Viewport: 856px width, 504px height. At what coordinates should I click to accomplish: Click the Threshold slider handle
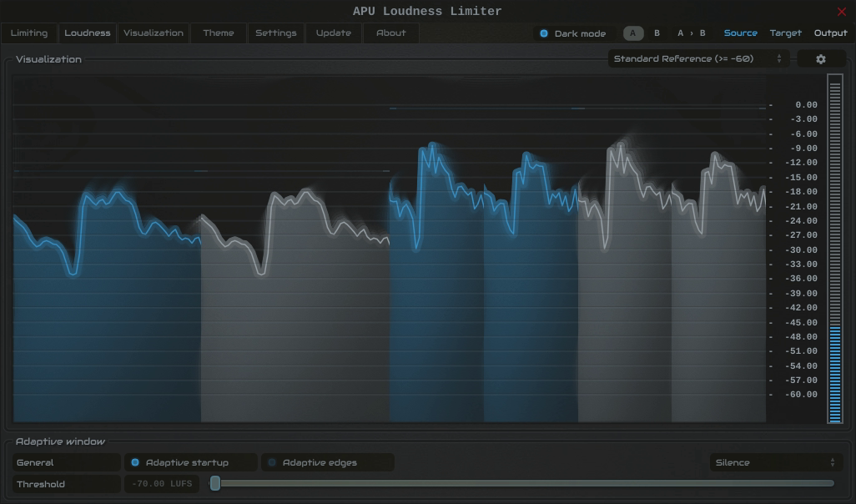pos(215,483)
